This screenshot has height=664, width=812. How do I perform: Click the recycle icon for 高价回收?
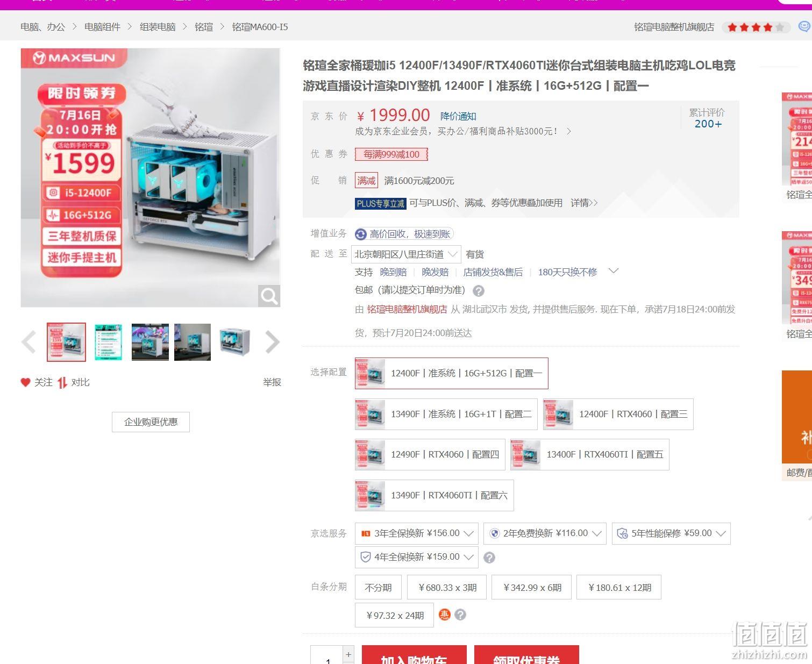pyautogui.click(x=361, y=234)
